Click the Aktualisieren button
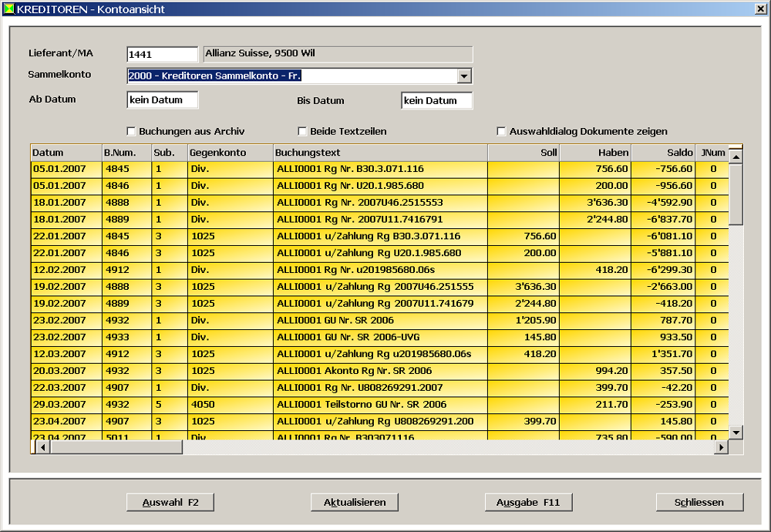The image size is (771, 532). (355, 502)
